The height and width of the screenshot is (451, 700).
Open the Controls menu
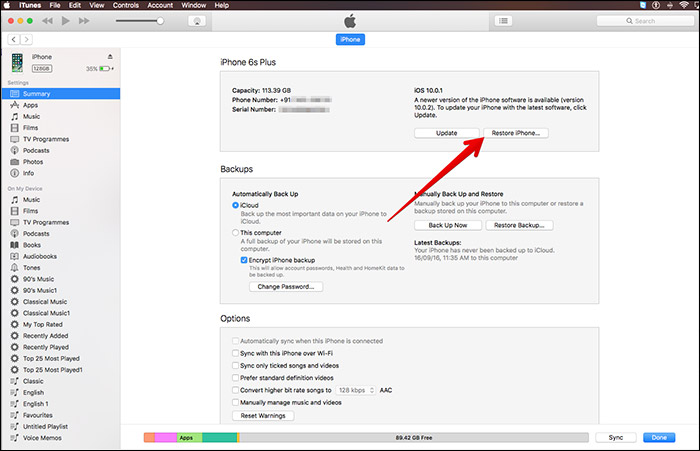pyautogui.click(x=126, y=5)
